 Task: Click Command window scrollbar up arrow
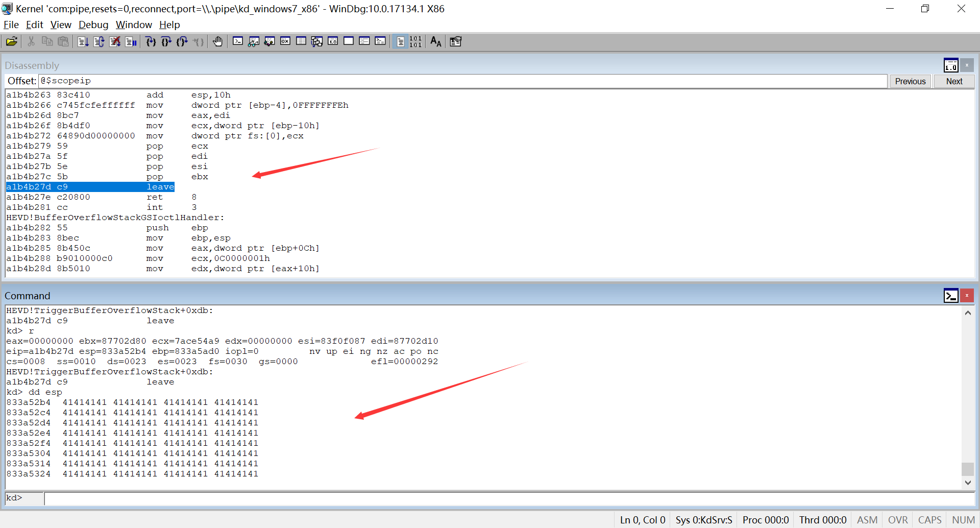(968, 313)
